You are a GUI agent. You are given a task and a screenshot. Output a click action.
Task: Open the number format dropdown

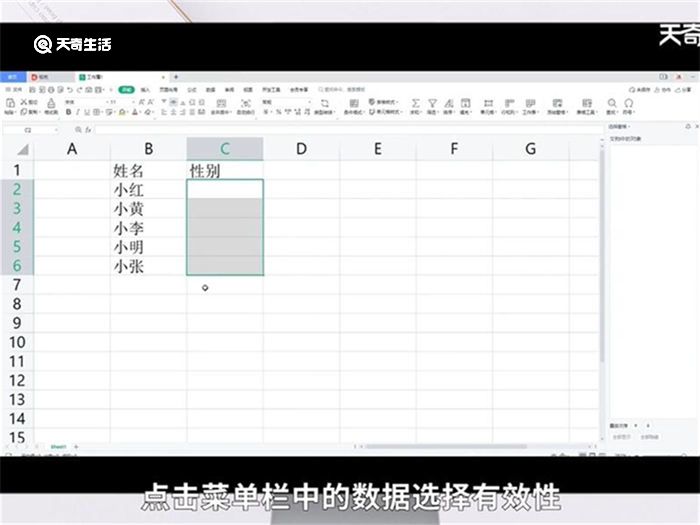285,102
